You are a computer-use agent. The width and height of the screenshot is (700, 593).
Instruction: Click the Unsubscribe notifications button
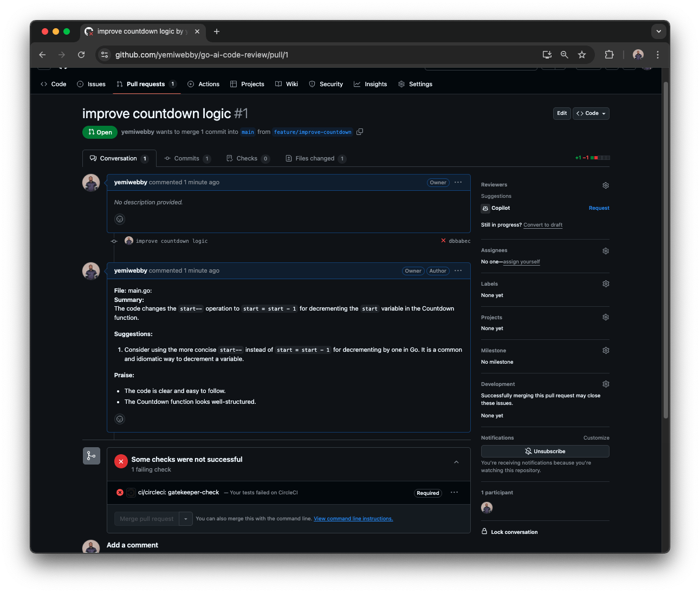(545, 451)
